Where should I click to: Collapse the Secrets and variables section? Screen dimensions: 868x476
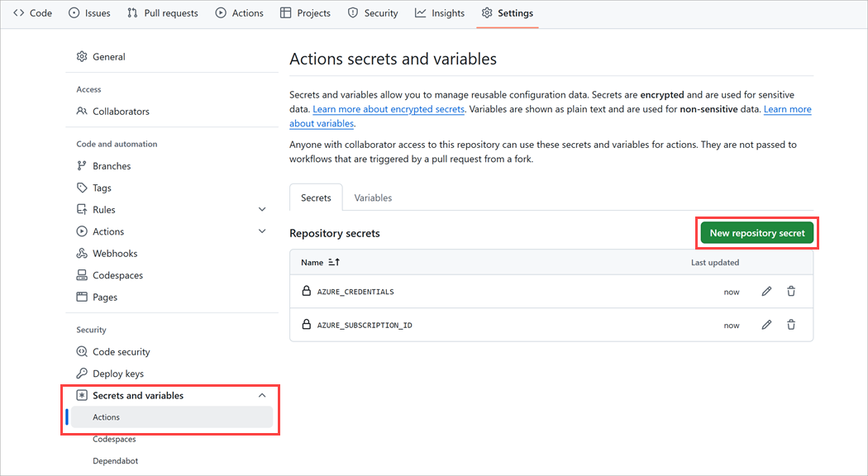point(262,395)
